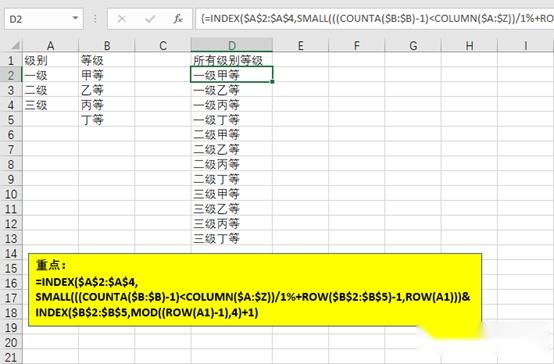Click cell D13 containing 三级丁等
Screen dimensions: 554x364
(232, 239)
